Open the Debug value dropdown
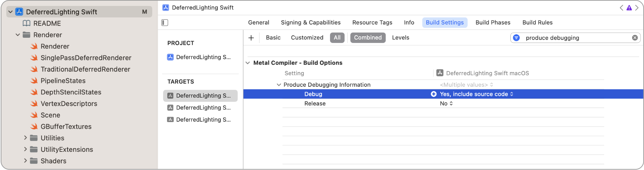Image resolution: width=644 pixels, height=170 pixels. coord(476,94)
